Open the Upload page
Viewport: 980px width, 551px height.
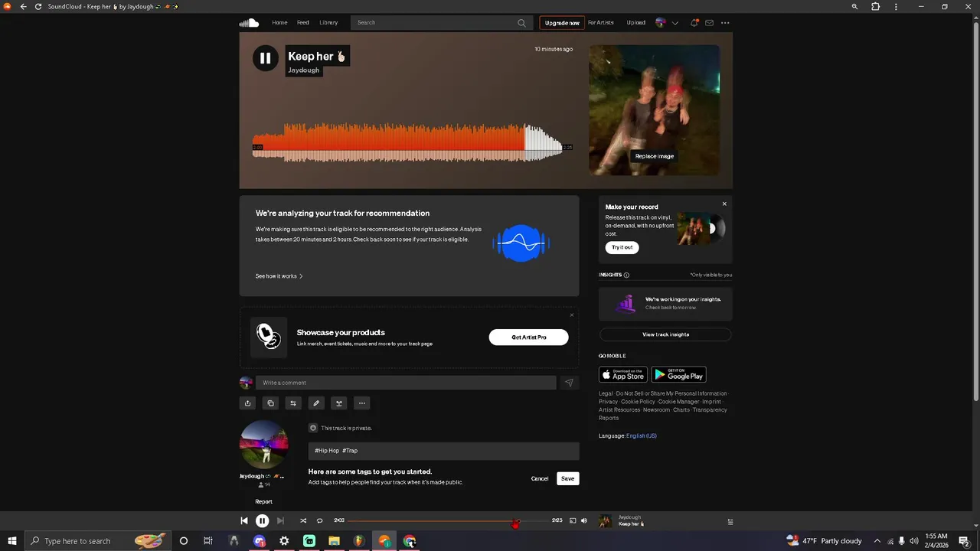[636, 22]
